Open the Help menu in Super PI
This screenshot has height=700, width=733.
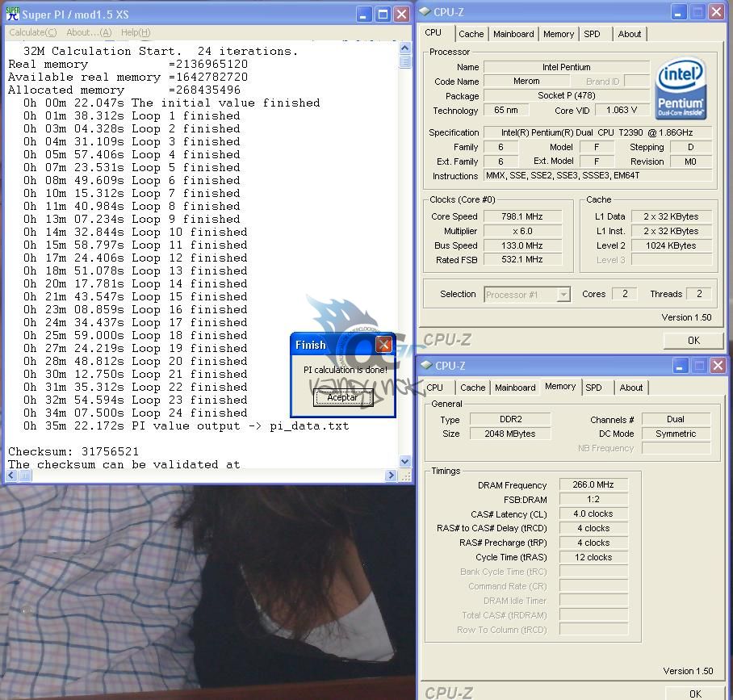pos(136,32)
